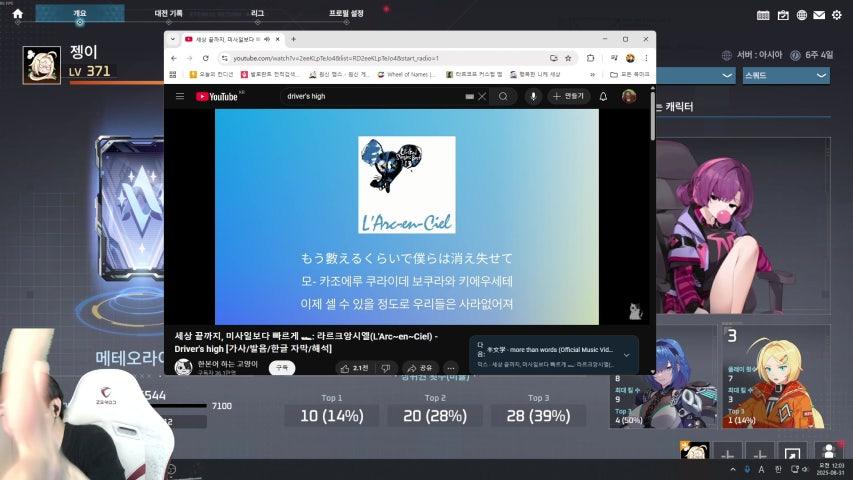Go back in Chrome browser
The height and width of the screenshot is (480, 853).
tap(174, 58)
